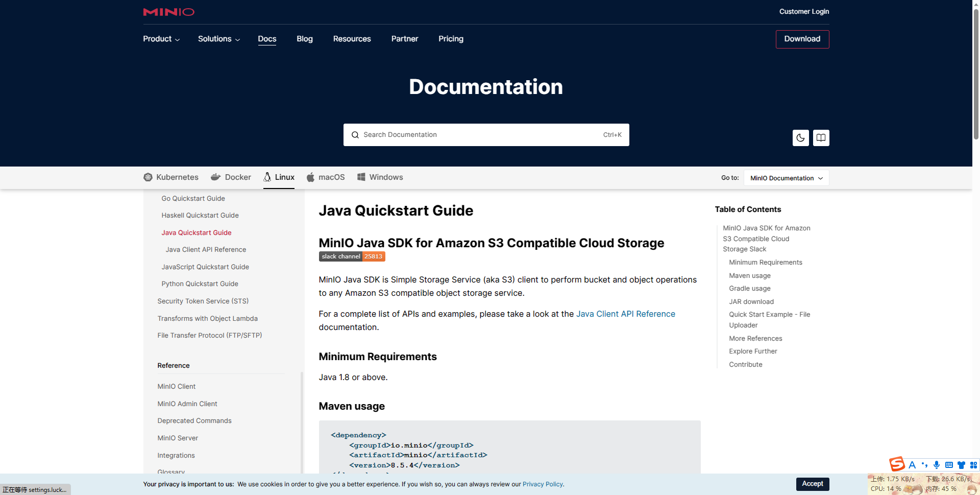Viewport: 980px width, 495px height.
Task: Switch to the Docker platform tab
Action: [231, 177]
